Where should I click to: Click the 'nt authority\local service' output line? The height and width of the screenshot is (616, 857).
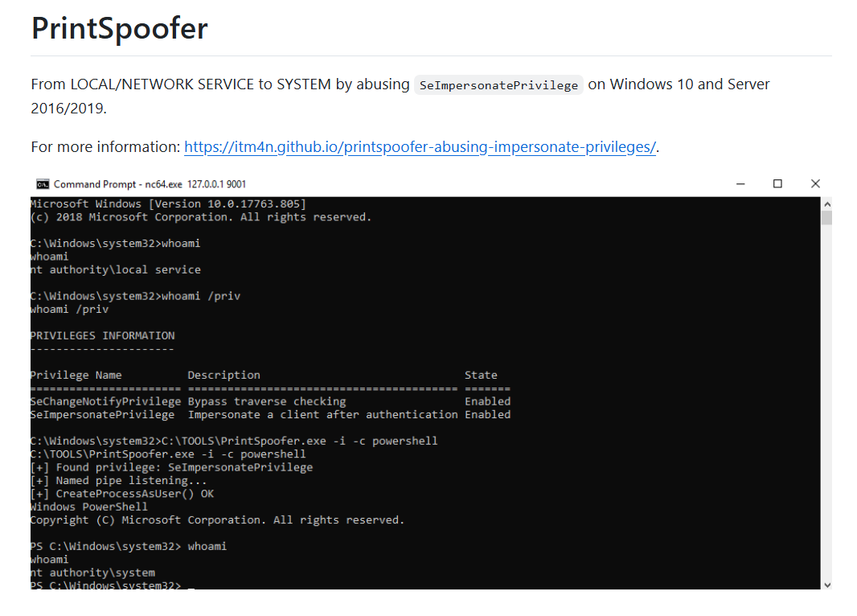point(116,269)
